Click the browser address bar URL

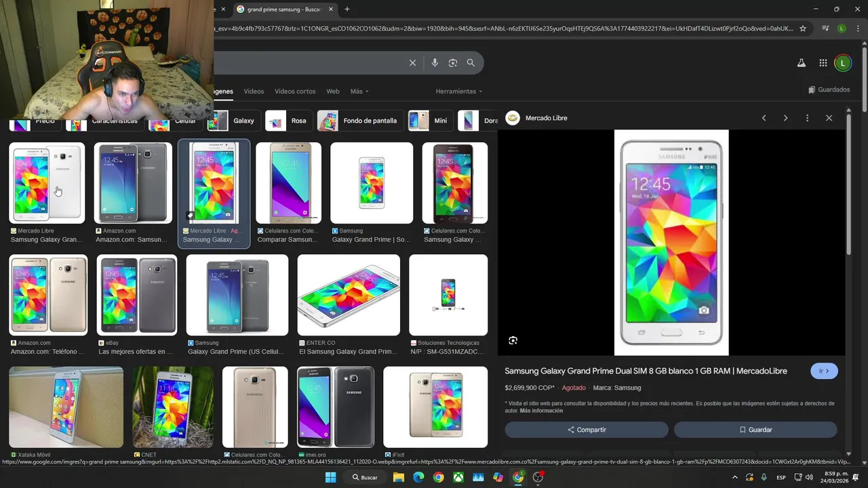[502, 28]
